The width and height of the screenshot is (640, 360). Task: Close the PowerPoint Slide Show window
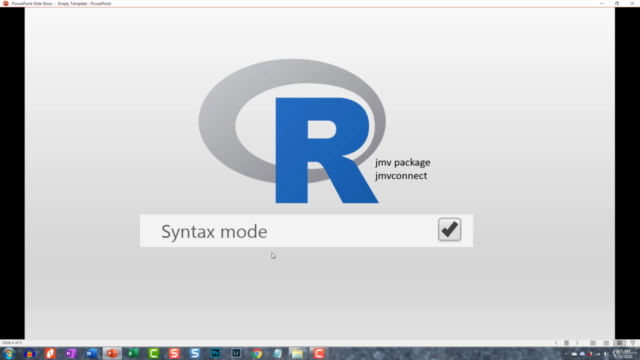[x=632, y=3]
